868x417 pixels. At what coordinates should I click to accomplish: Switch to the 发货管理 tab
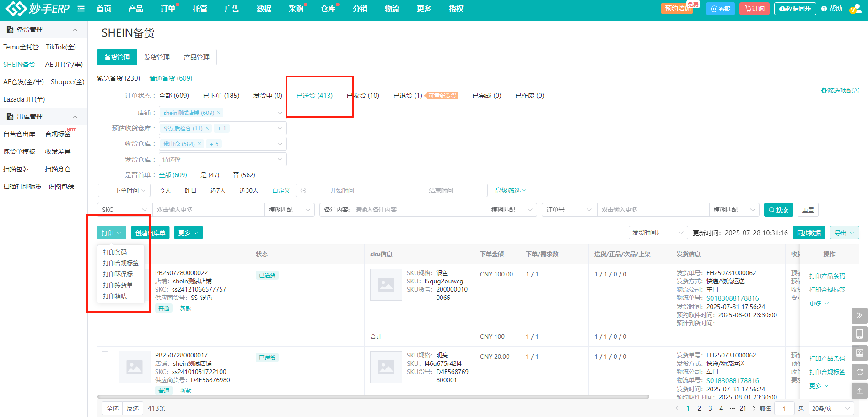[157, 57]
